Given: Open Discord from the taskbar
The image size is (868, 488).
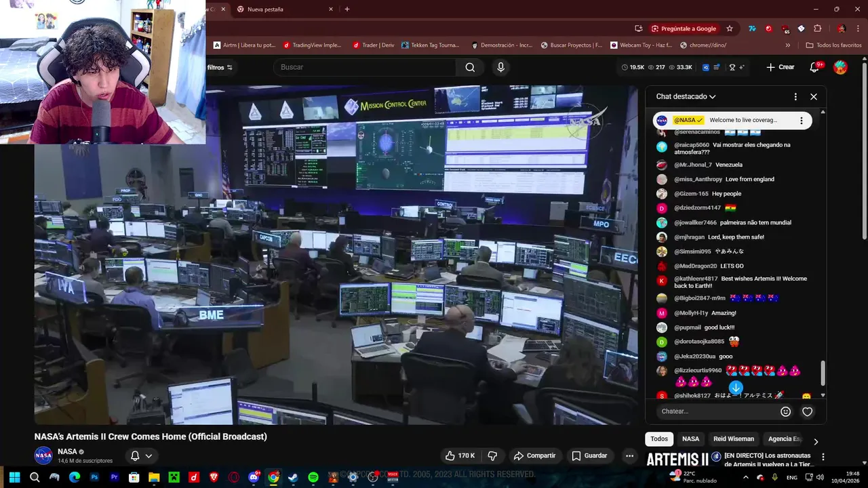Looking at the screenshot, I should pyautogui.click(x=254, y=477).
